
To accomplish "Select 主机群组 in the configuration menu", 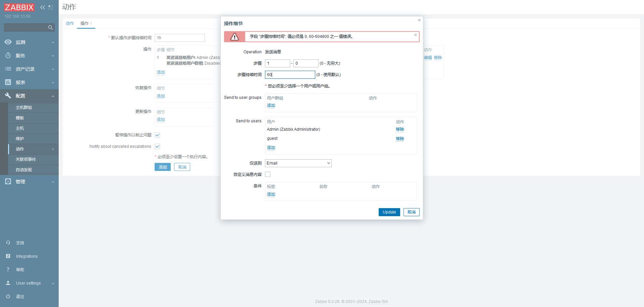I will [24, 108].
